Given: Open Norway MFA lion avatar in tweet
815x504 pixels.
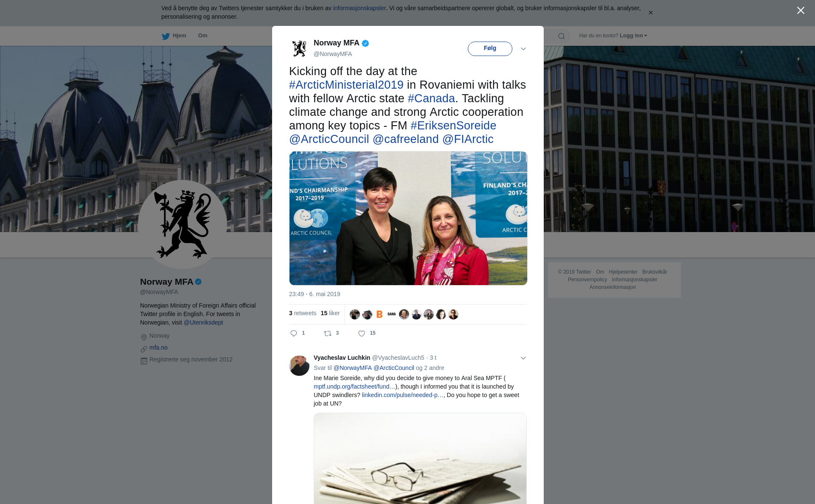Looking at the screenshot, I should tap(299, 48).
